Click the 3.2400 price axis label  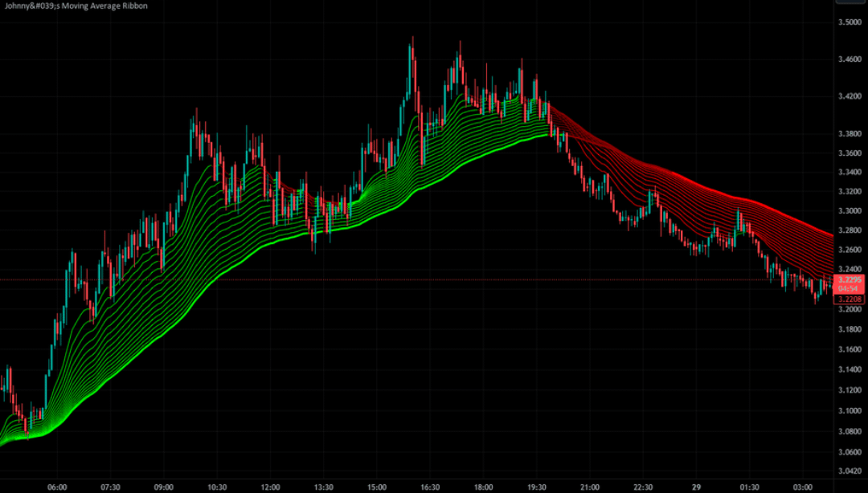[x=850, y=270]
